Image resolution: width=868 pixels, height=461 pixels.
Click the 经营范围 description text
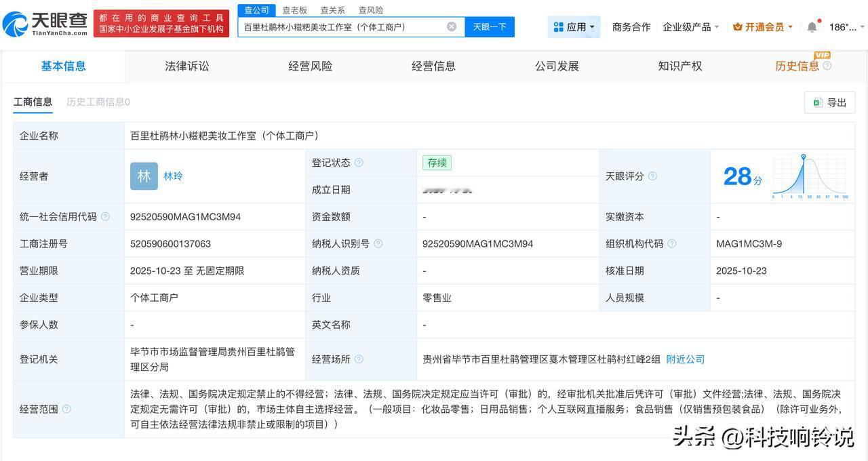486,409
